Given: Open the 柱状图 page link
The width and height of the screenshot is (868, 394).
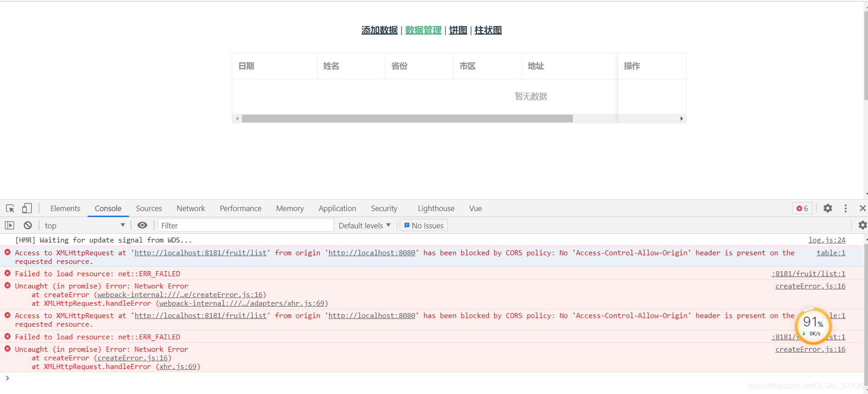Looking at the screenshot, I should (x=488, y=30).
